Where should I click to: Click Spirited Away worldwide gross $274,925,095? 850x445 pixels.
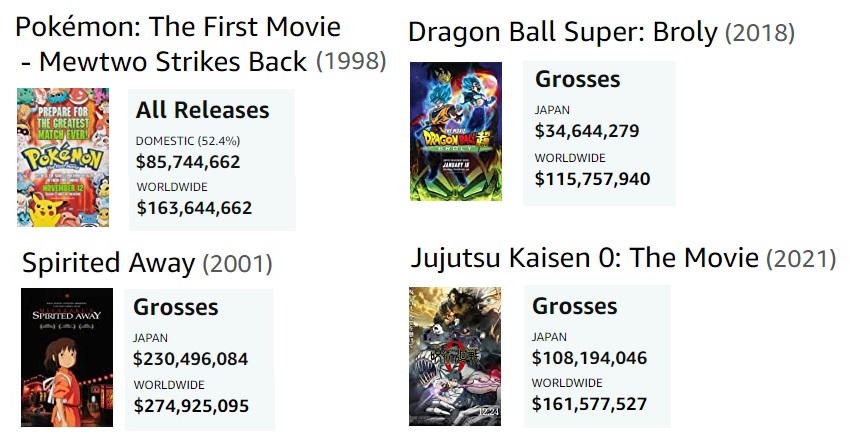190,406
